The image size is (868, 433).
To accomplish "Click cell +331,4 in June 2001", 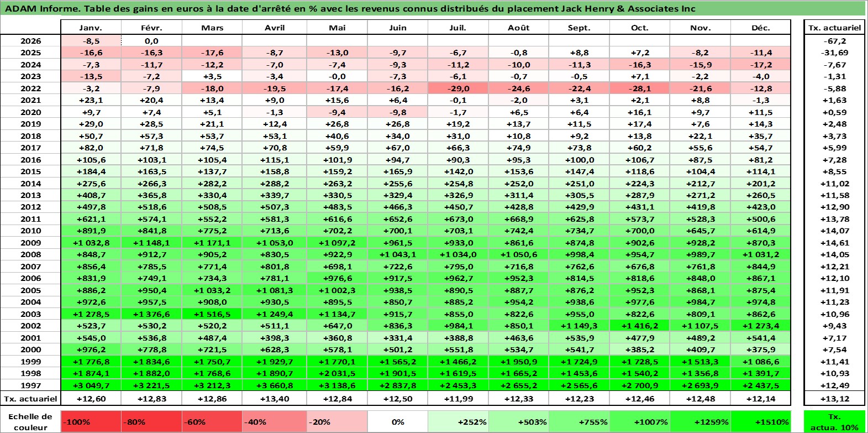I will pos(398,338).
